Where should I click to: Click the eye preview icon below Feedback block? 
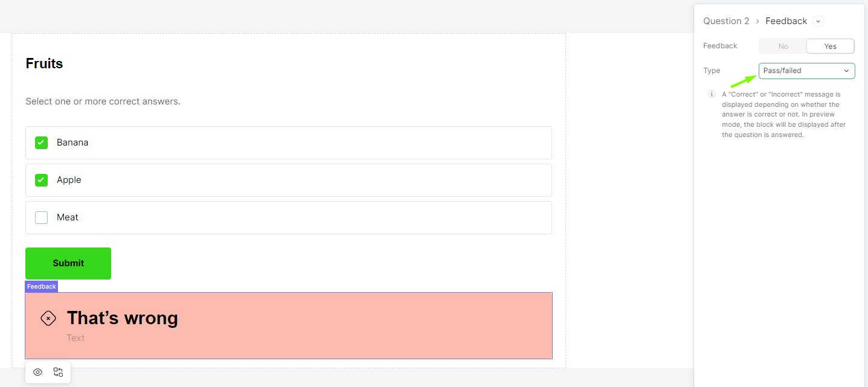tap(37, 372)
